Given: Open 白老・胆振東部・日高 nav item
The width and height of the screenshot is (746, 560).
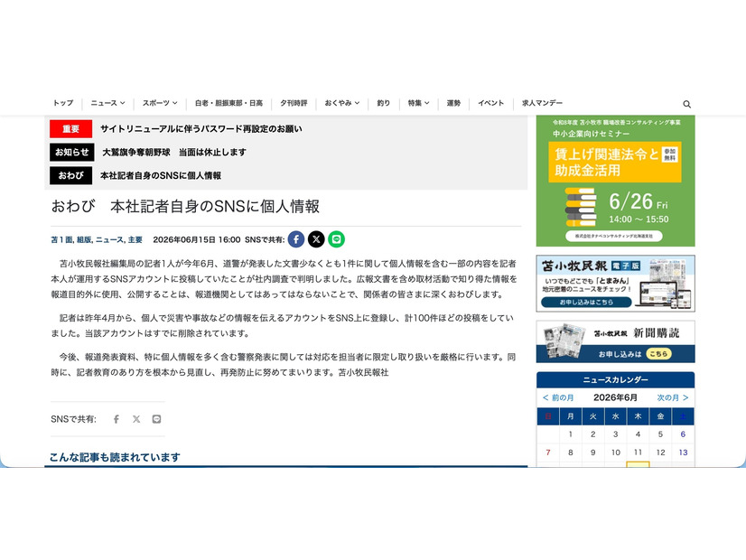Looking at the screenshot, I should [228, 103].
